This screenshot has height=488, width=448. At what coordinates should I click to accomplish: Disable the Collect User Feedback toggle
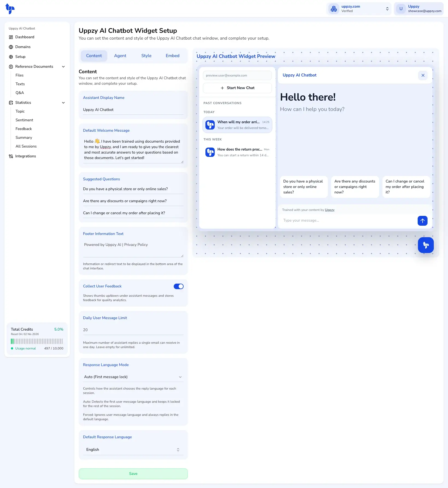[179, 286]
